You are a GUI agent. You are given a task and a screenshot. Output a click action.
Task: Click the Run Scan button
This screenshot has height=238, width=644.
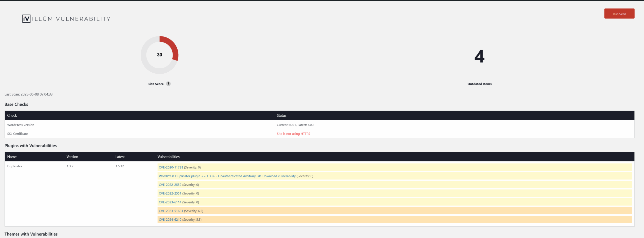pyautogui.click(x=619, y=14)
